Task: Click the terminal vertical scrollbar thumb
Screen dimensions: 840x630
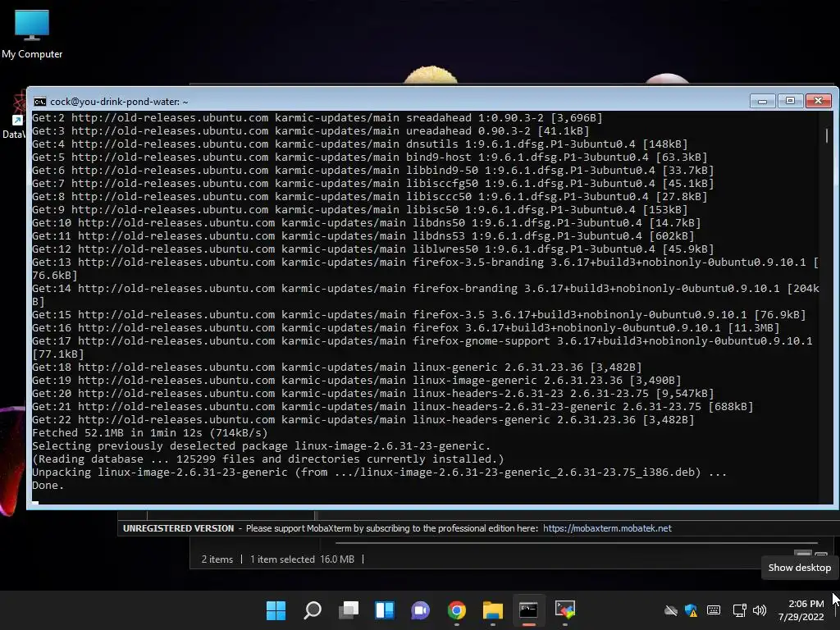Action: tap(827, 135)
